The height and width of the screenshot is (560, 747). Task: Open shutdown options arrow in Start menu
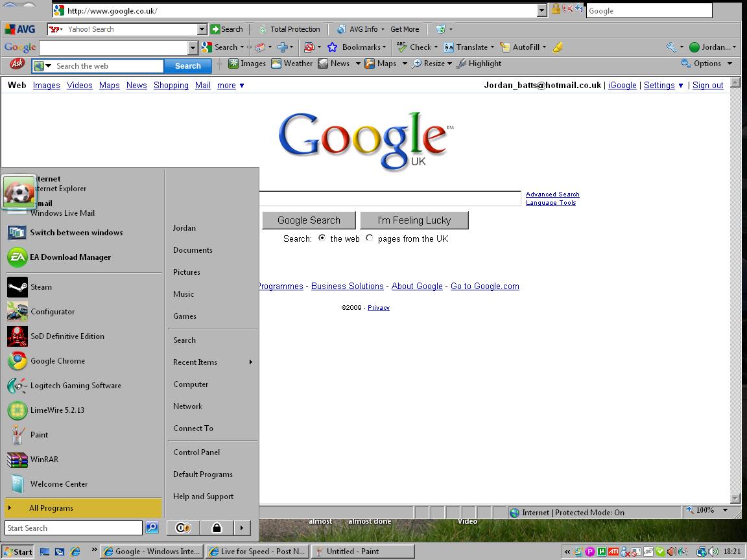pyautogui.click(x=242, y=528)
